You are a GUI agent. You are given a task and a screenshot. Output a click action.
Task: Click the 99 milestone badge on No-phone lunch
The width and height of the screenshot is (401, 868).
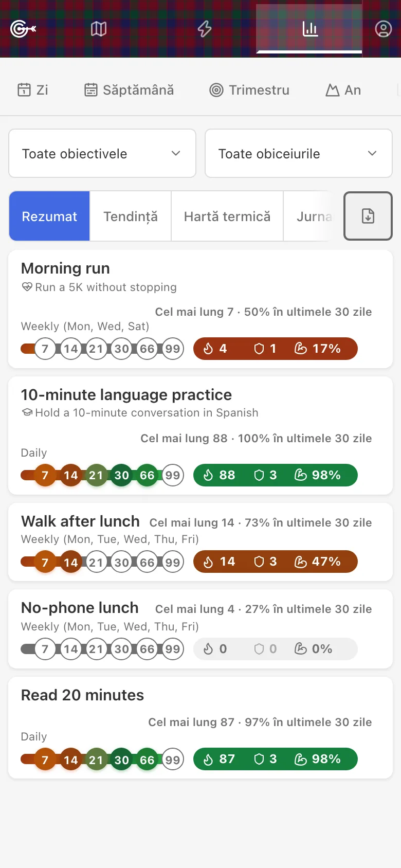click(x=173, y=649)
